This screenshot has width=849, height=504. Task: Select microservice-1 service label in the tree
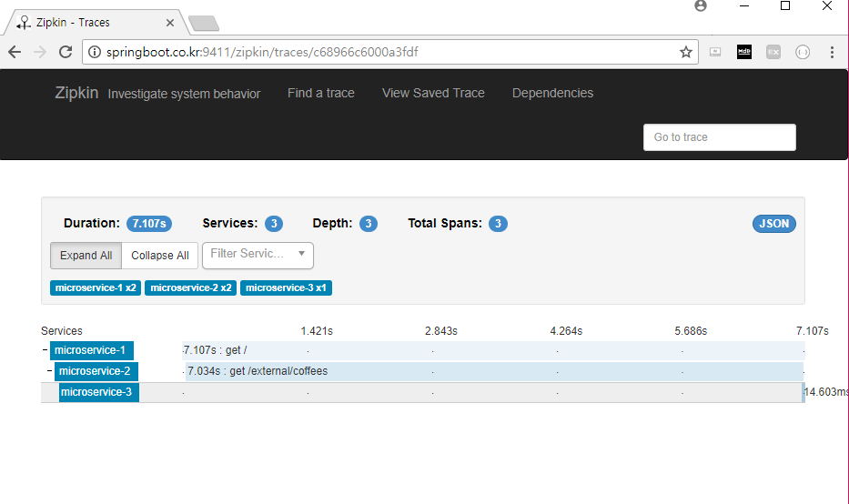click(x=92, y=350)
